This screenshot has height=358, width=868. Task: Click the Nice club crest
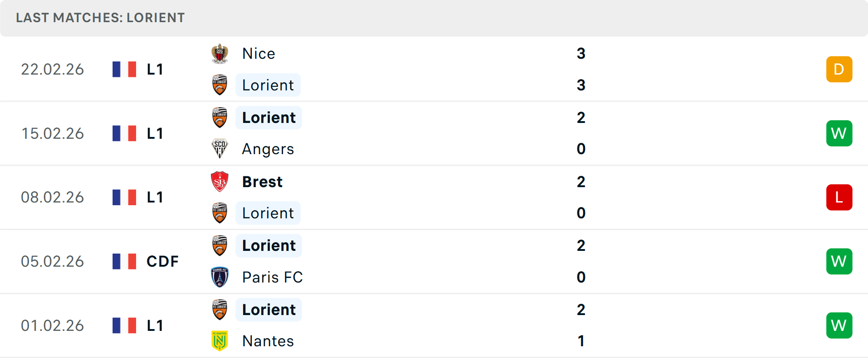point(220,53)
